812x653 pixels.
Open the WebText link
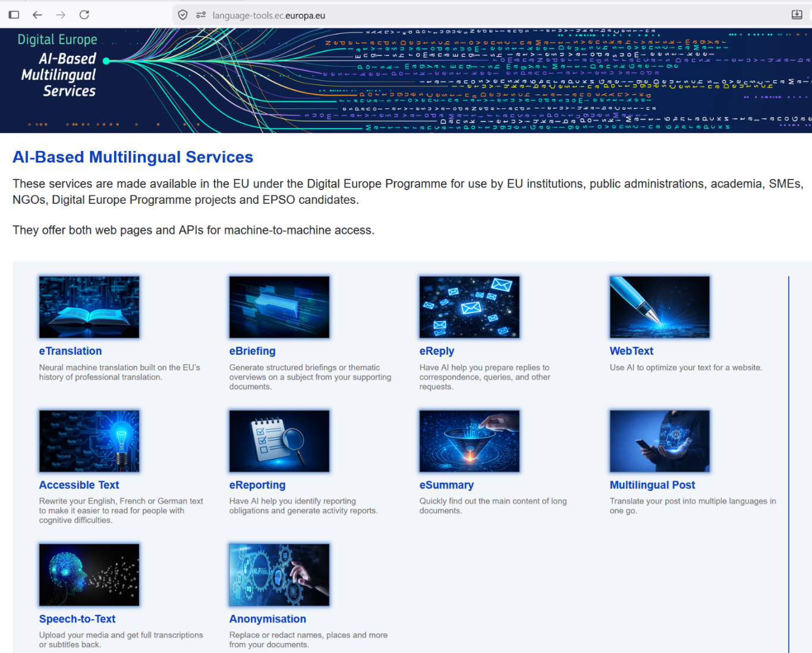coord(631,351)
